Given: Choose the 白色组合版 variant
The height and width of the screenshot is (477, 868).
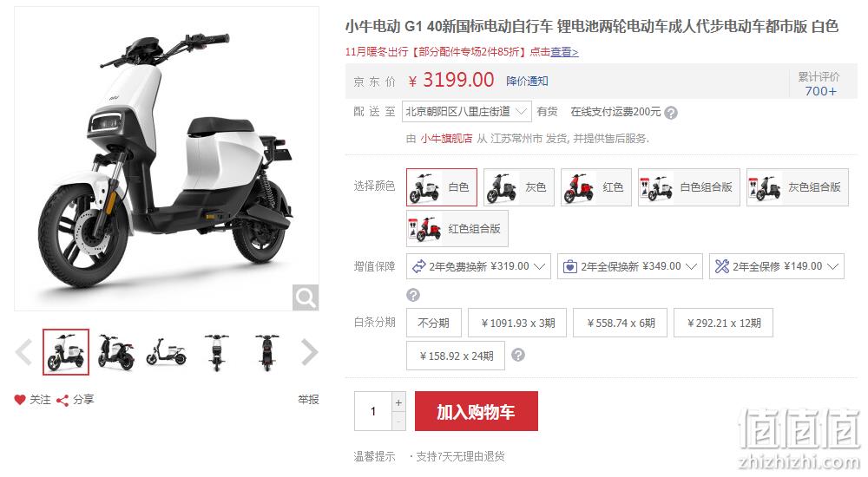Looking at the screenshot, I should [688, 187].
